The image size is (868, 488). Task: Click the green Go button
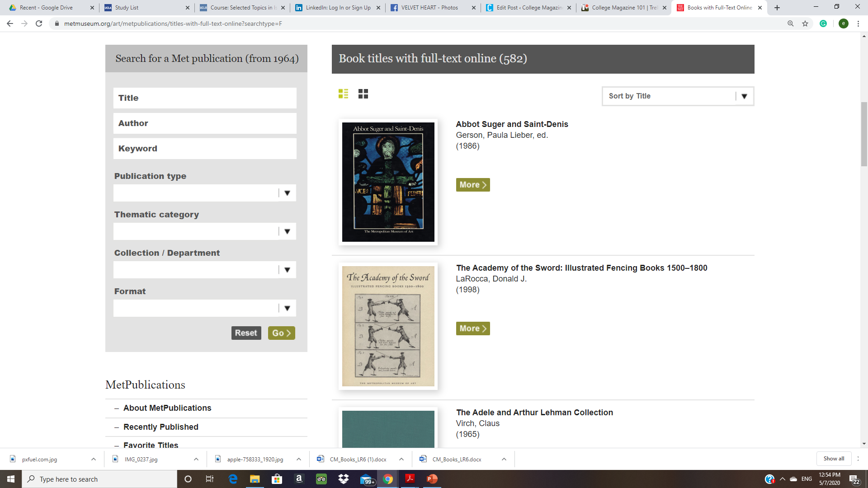pyautogui.click(x=281, y=333)
